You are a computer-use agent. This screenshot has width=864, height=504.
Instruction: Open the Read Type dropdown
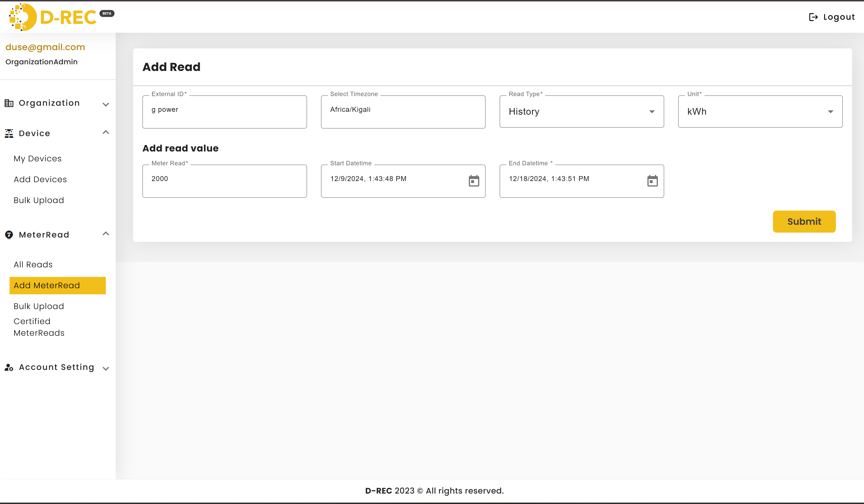coord(582,112)
